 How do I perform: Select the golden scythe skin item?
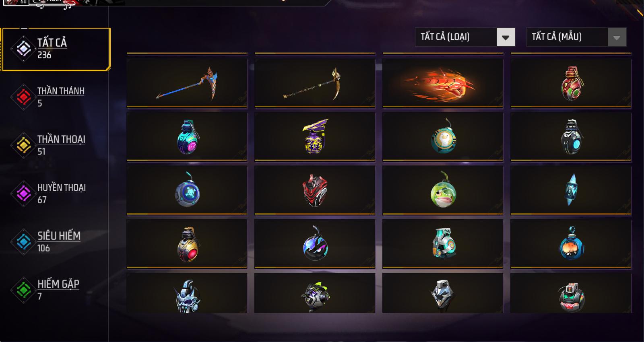(x=315, y=83)
